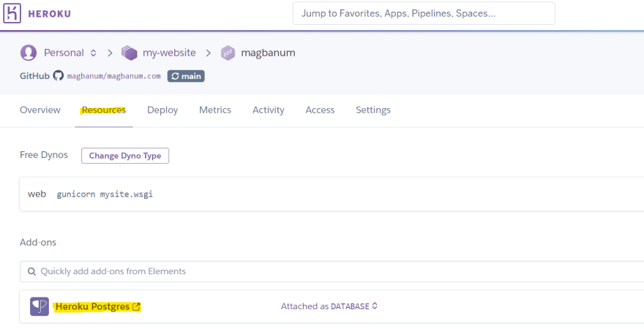The width and height of the screenshot is (644, 329).
Task: Click the sleeping magbanum app icon
Action: [x=228, y=53]
